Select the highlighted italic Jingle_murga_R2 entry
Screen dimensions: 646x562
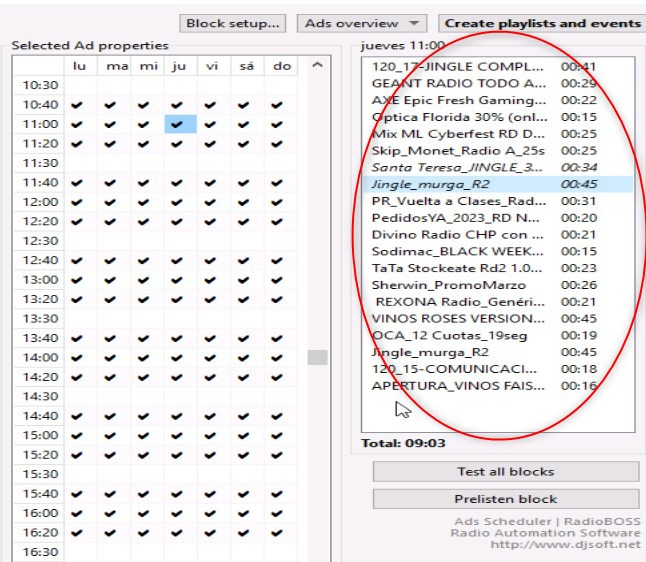pyautogui.click(x=498, y=184)
